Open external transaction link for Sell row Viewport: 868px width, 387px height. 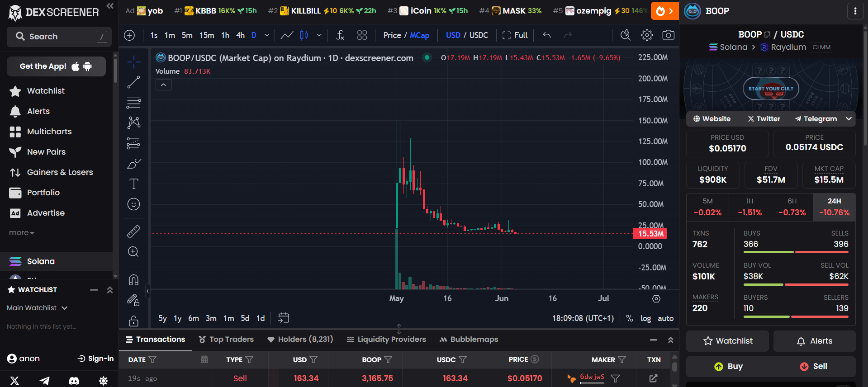pyautogui.click(x=653, y=378)
